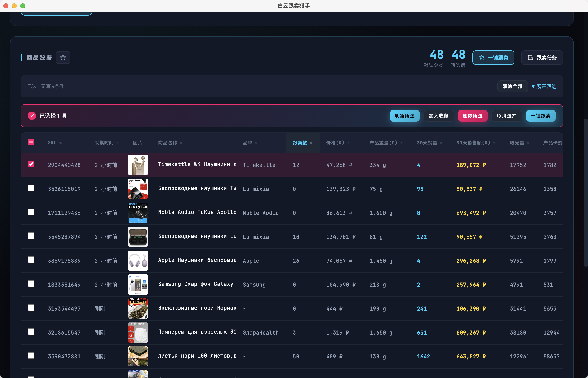Sort by 30天销量 using its sort icon
588x378 pixels.
coord(441,143)
